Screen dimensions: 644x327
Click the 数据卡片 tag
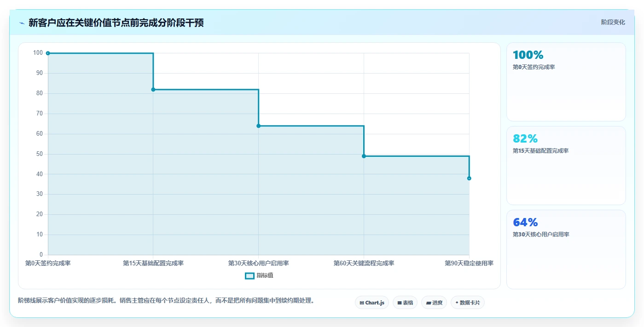pos(468,303)
